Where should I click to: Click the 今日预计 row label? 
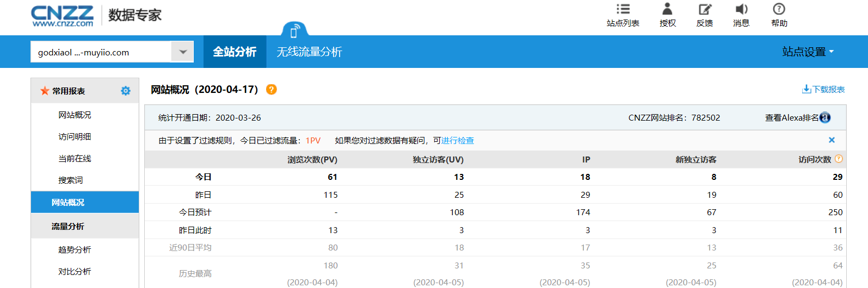(195, 212)
